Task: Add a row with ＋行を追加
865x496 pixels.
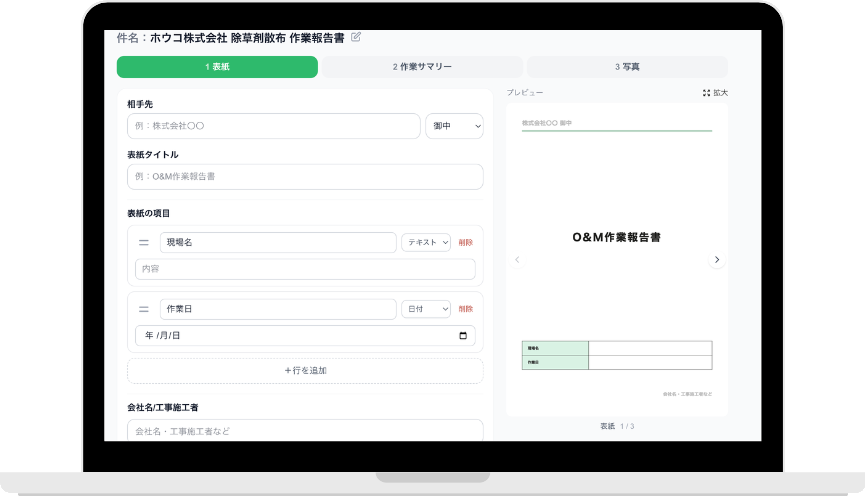Action: pyautogui.click(x=305, y=371)
